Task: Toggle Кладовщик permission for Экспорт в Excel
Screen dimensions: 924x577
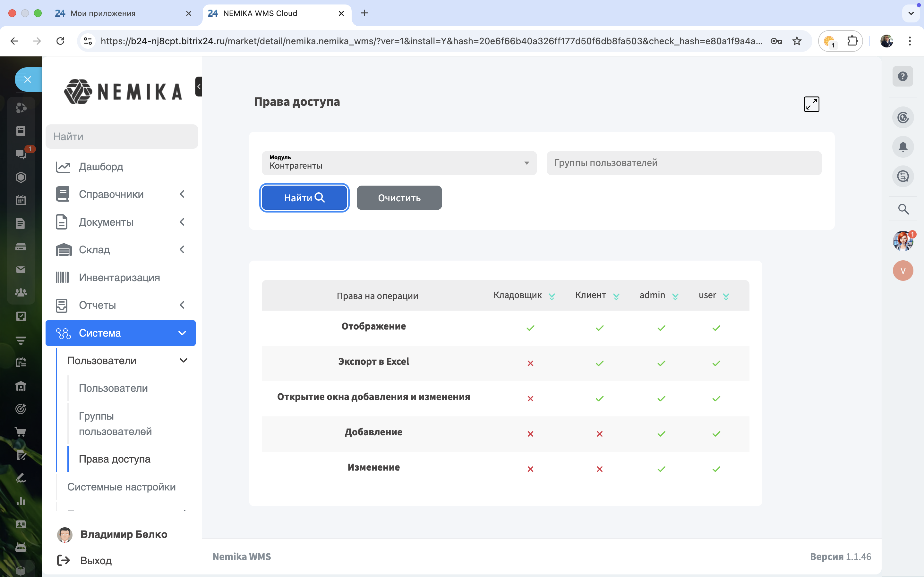Action: coord(530,363)
